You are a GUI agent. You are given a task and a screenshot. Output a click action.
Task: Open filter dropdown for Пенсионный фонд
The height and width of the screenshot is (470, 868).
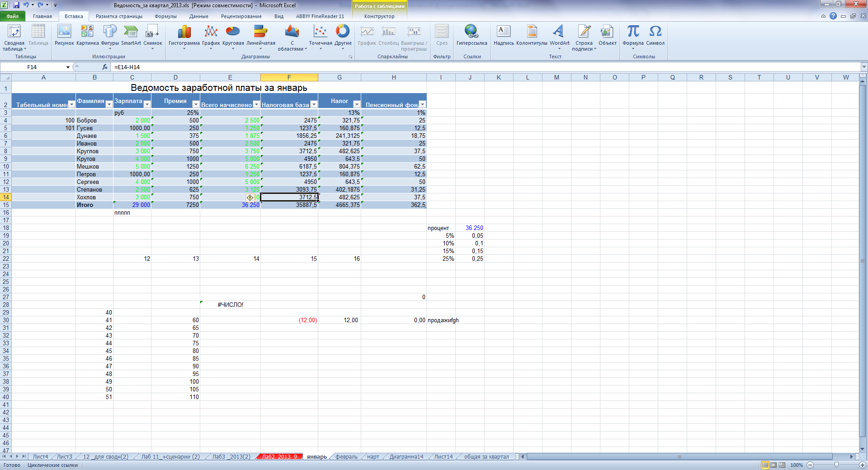422,104
